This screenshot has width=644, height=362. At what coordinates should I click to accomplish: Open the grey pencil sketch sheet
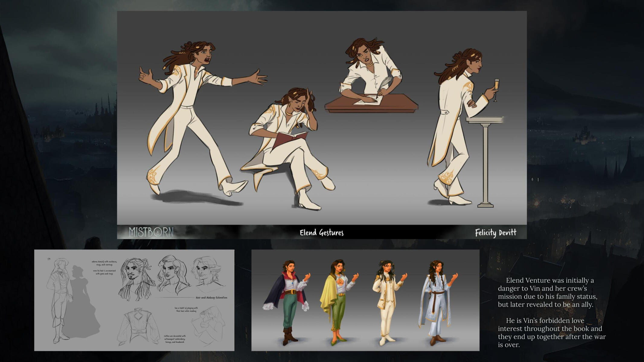coord(134,300)
